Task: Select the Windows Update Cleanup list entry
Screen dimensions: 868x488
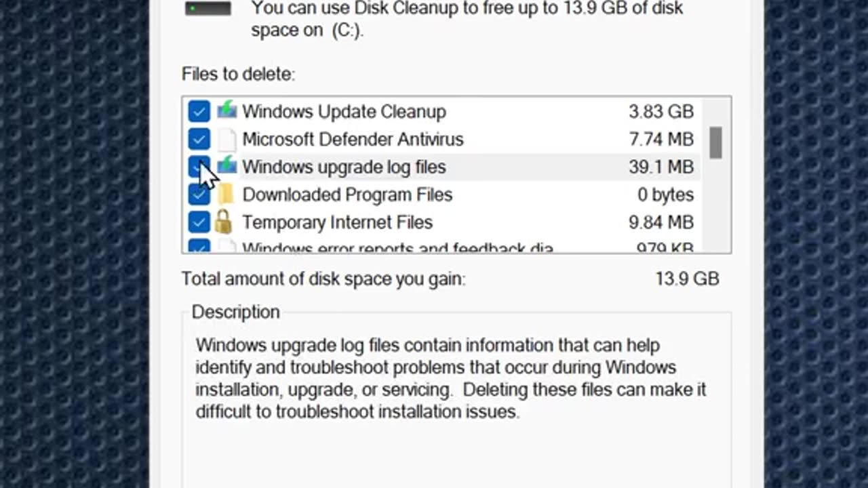Action: [x=344, y=111]
